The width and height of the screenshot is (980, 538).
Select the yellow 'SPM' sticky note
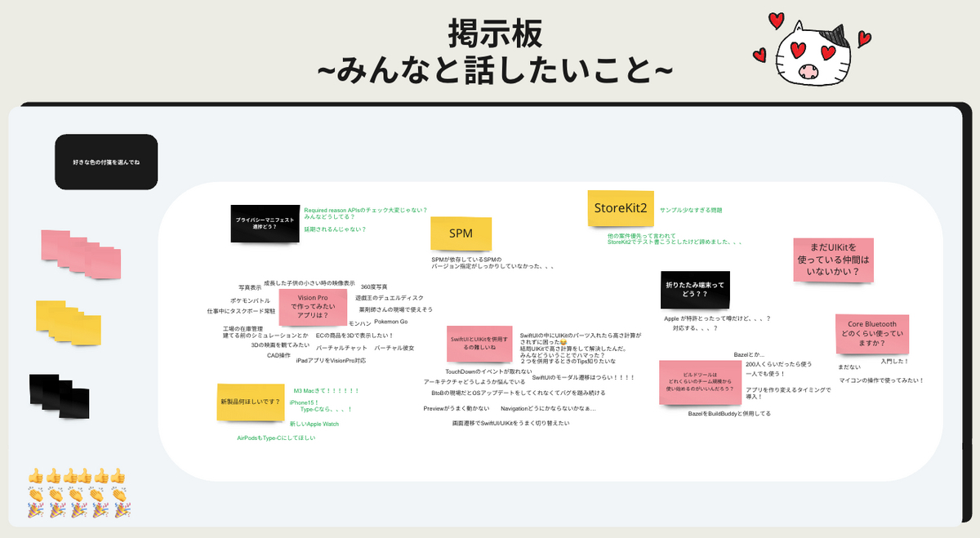(461, 233)
